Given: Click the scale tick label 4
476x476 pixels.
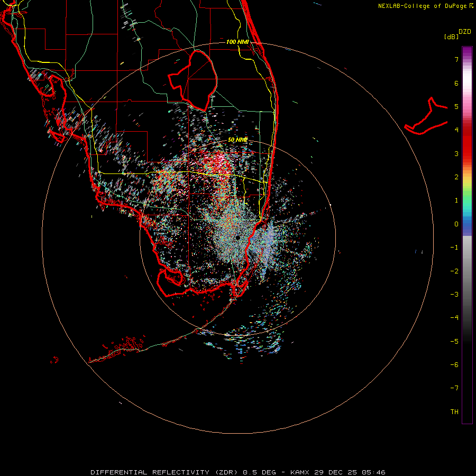Looking at the screenshot, I should point(456,130).
